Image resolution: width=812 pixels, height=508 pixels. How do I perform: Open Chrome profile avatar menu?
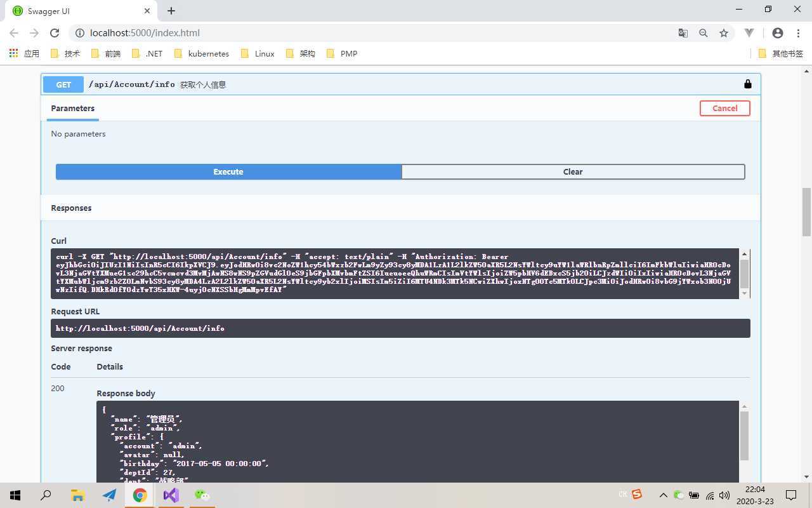pyautogui.click(x=778, y=33)
